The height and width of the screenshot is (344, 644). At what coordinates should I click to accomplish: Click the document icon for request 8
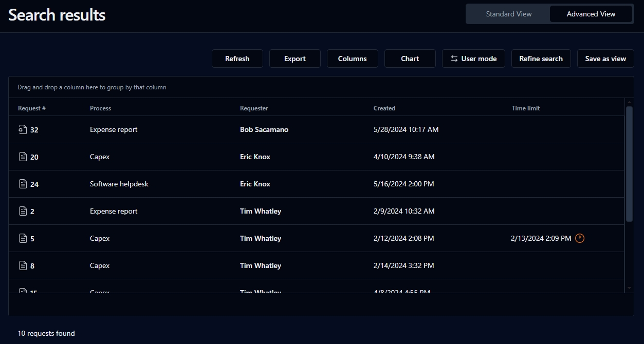click(x=23, y=265)
